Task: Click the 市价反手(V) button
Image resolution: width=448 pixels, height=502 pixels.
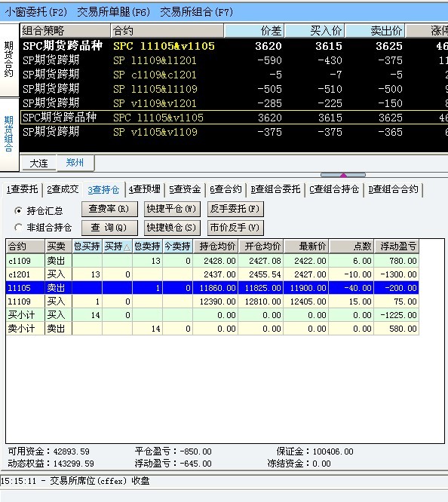Action: pos(235,228)
